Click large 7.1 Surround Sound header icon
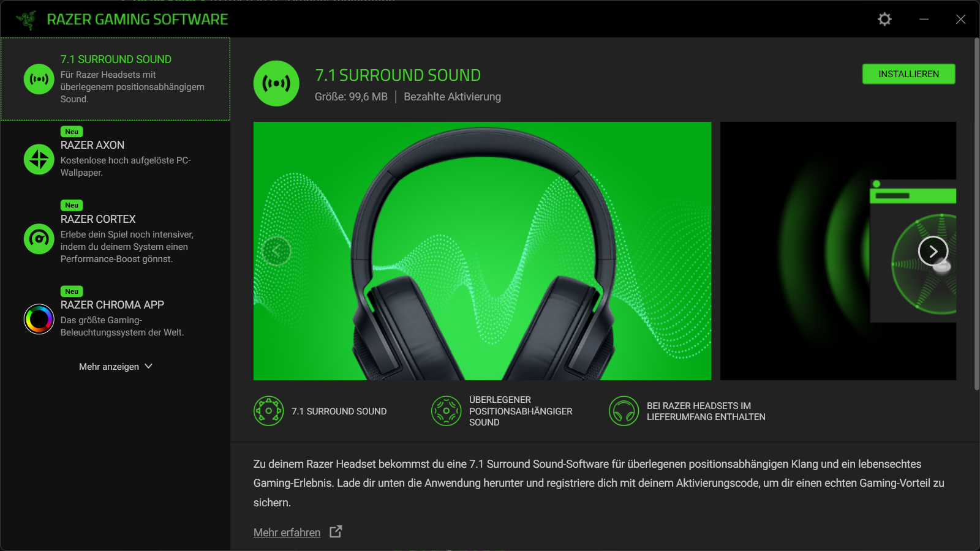The width and height of the screenshot is (980, 551). tap(276, 83)
